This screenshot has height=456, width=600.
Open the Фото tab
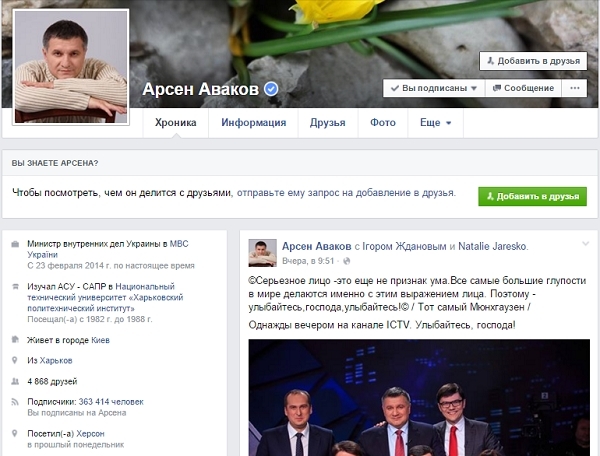(x=383, y=122)
